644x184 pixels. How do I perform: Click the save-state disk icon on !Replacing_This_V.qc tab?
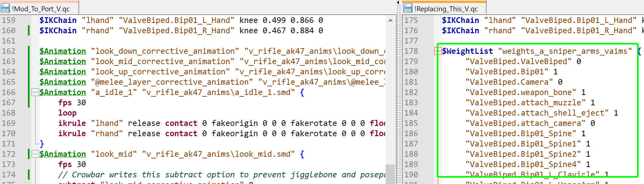click(408, 9)
